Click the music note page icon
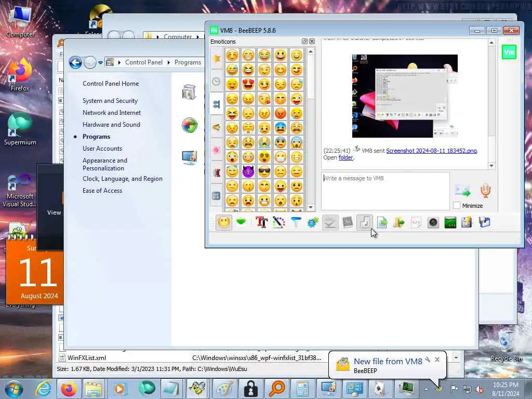The image size is (532, 399). [365, 222]
